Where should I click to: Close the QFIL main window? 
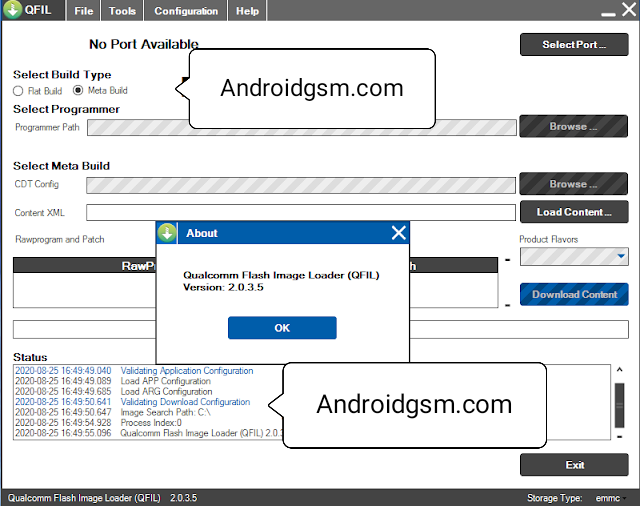point(630,9)
